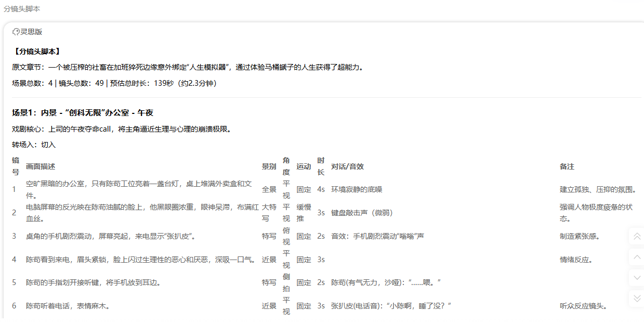Click the 角度 column header

coord(286,166)
